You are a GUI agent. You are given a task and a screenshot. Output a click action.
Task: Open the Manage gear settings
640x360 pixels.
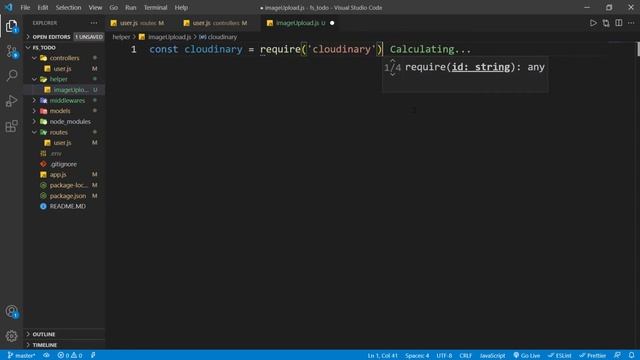[x=11, y=336]
